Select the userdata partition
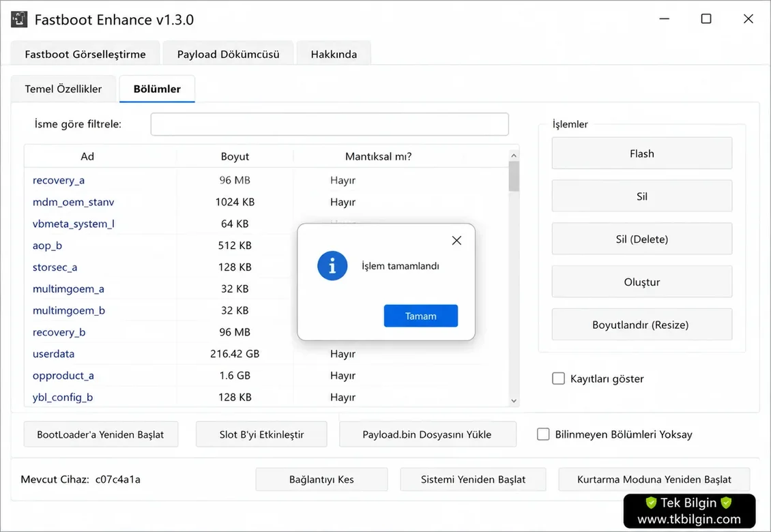The width and height of the screenshot is (771, 532). pos(54,353)
